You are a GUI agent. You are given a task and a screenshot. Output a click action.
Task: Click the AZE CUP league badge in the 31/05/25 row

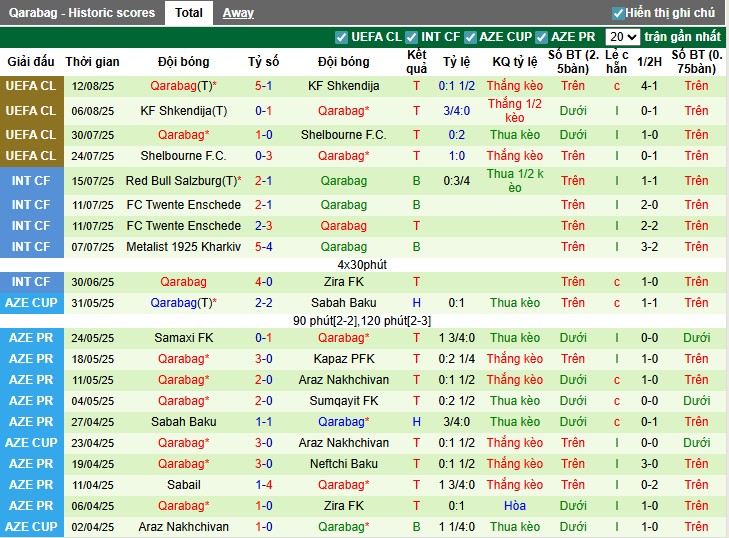(29, 303)
